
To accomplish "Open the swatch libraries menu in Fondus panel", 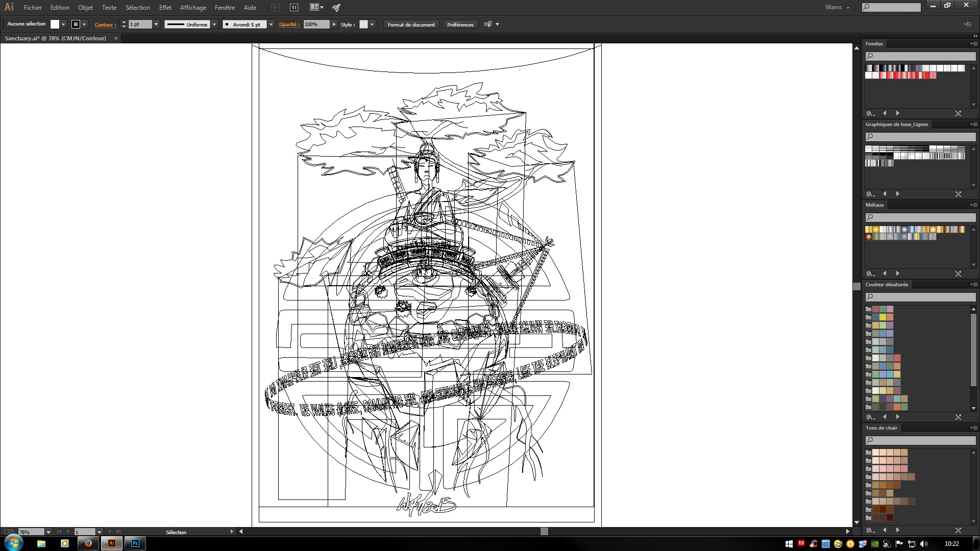I will click(x=870, y=113).
